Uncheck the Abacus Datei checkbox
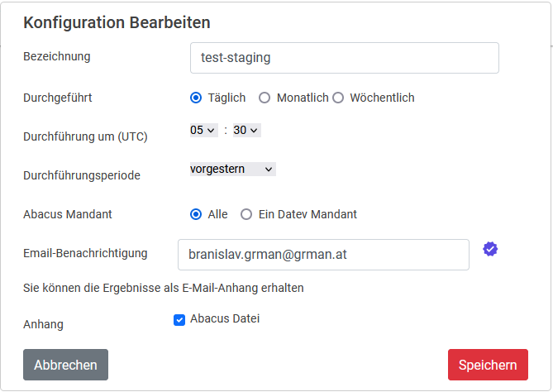The image size is (553, 392). click(179, 320)
